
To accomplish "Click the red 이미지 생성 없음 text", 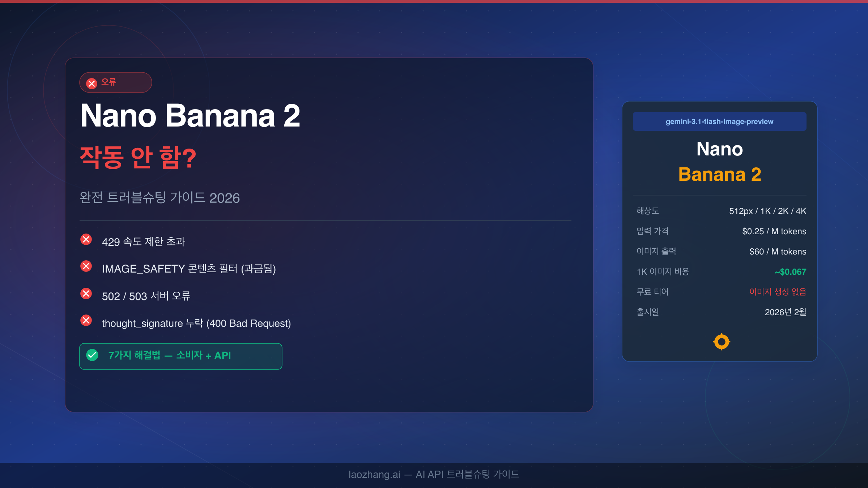I will (778, 292).
